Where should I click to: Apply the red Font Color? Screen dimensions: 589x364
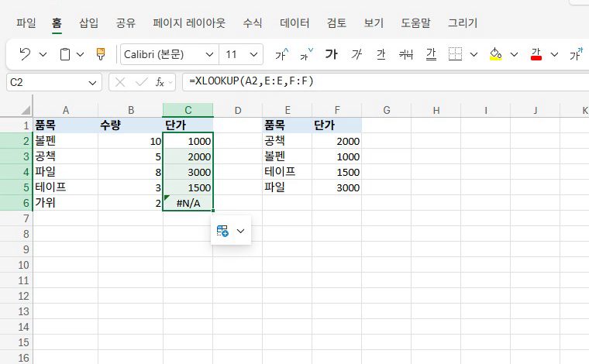pos(536,54)
